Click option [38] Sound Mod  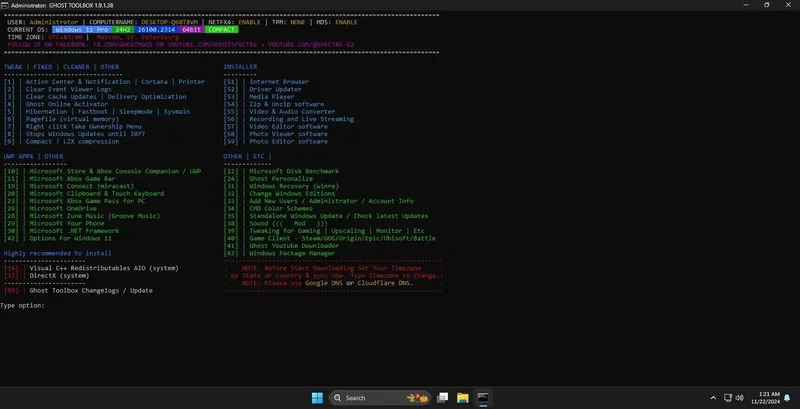(276, 223)
